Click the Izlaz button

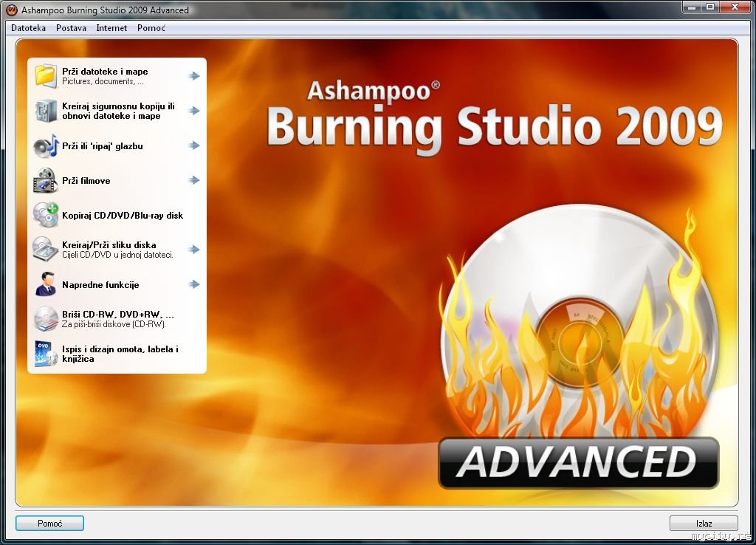click(x=704, y=524)
